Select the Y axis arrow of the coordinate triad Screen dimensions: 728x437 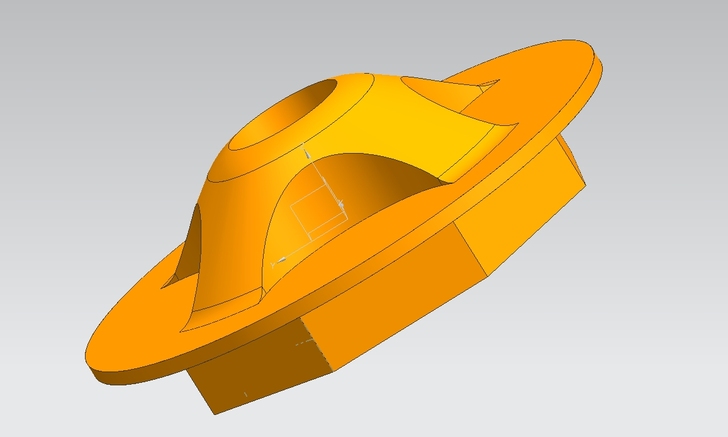[280, 261]
